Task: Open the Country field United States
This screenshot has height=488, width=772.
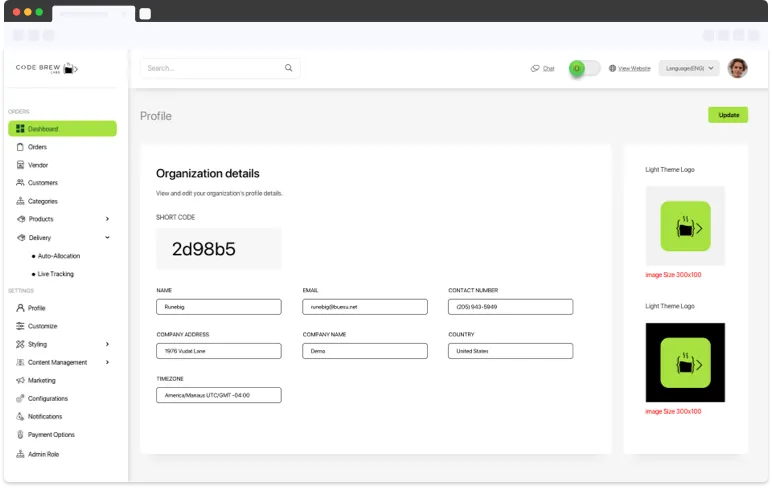Action: coord(511,351)
